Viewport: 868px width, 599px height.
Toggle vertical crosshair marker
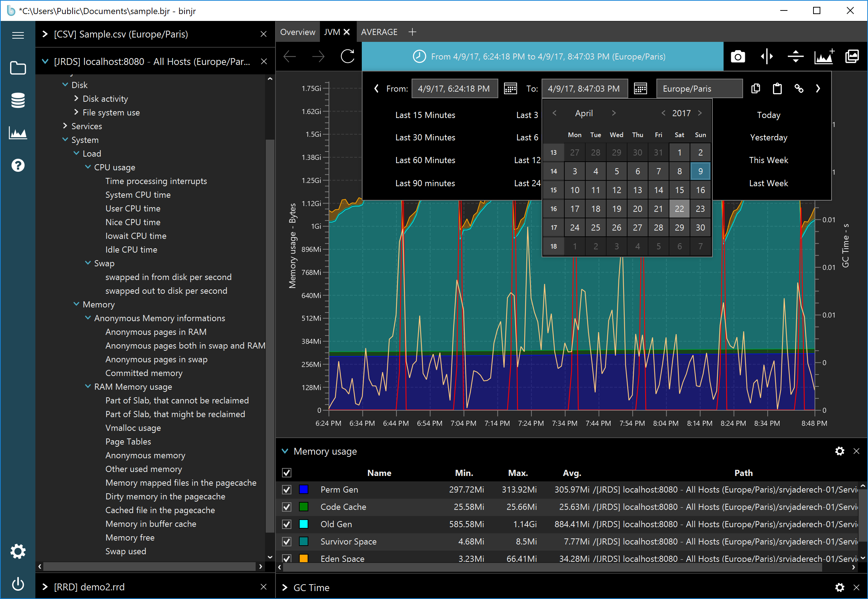[767, 57]
